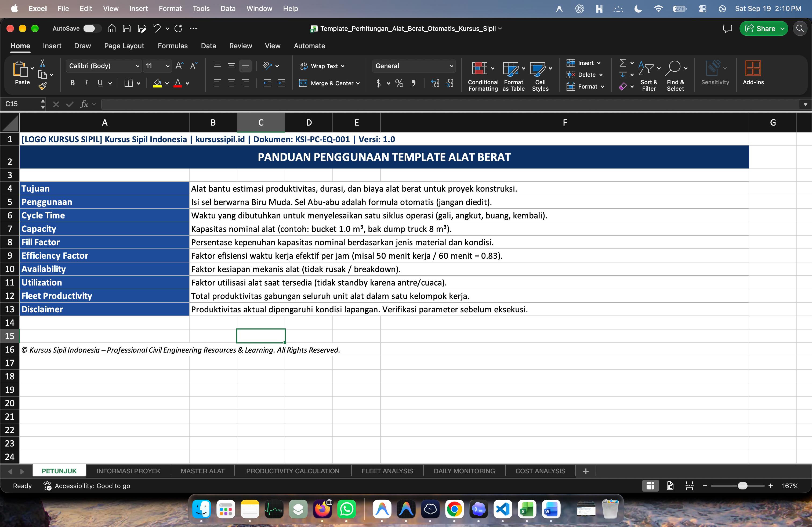Toggle Italic formatting
This screenshot has height=527, width=812.
(86, 83)
